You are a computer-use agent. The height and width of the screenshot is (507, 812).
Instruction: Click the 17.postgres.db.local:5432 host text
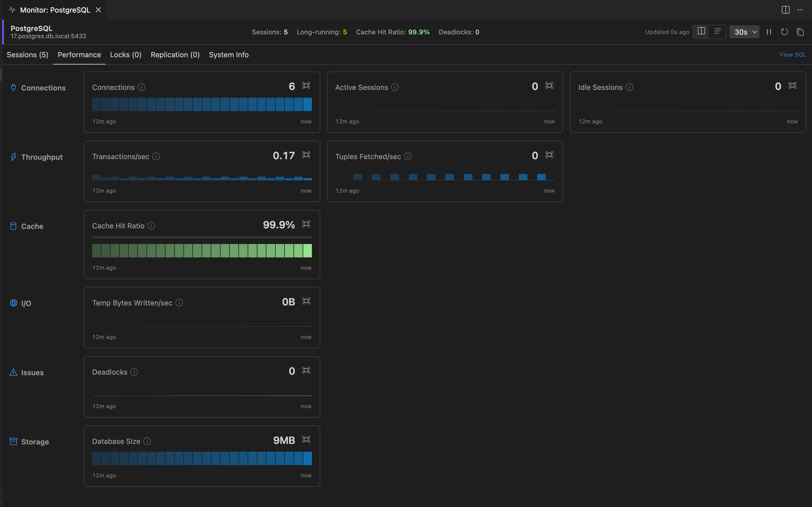(48, 36)
